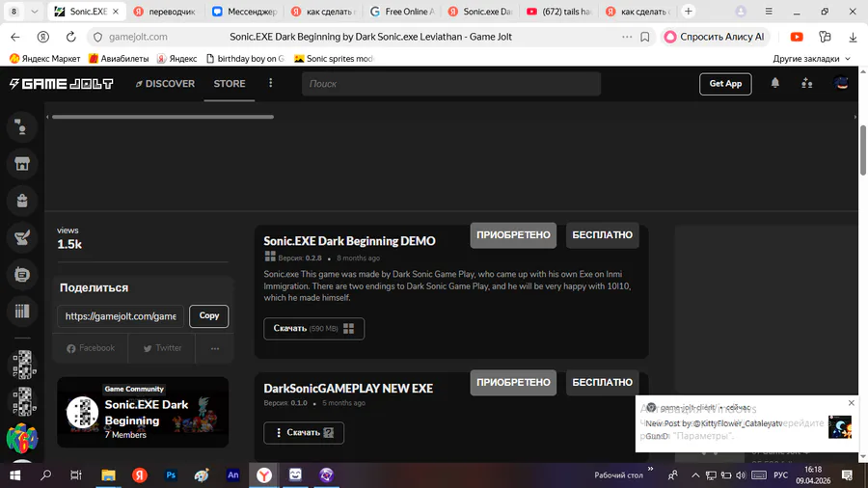Open the notification thumbnail image

pos(840,427)
